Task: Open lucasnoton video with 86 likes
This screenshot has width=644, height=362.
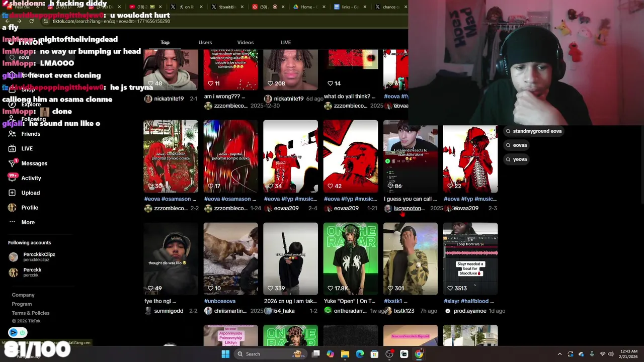Action: (410, 156)
